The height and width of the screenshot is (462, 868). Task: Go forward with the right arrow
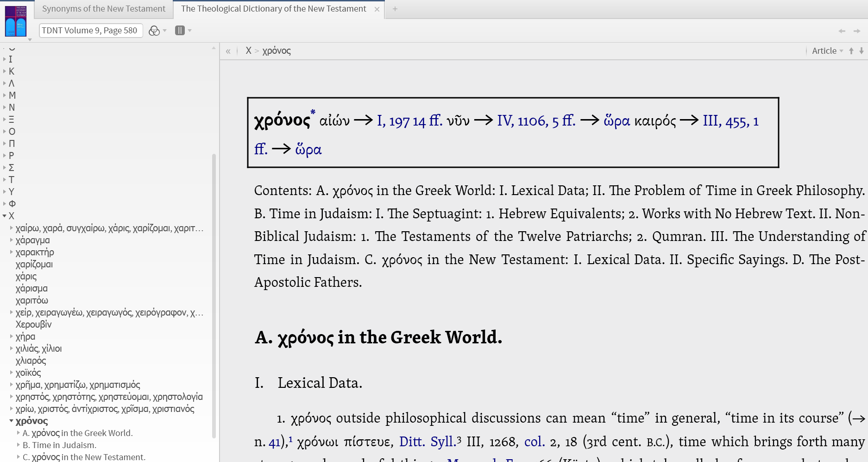(857, 31)
